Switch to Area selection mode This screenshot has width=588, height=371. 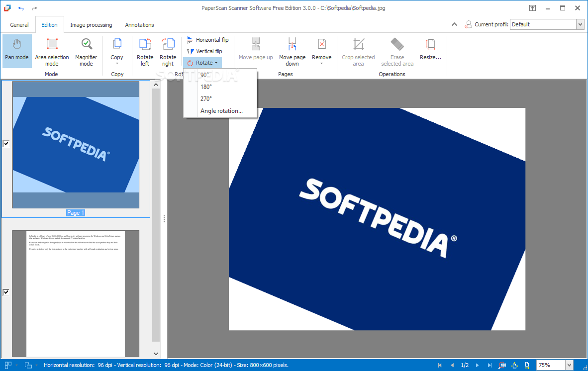click(52, 51)
